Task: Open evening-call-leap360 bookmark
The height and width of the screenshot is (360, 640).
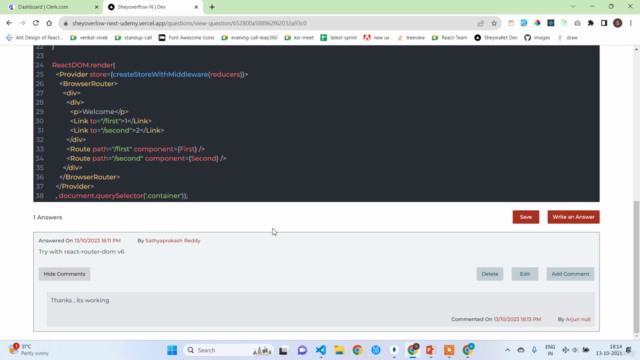Action: point(249,38)
